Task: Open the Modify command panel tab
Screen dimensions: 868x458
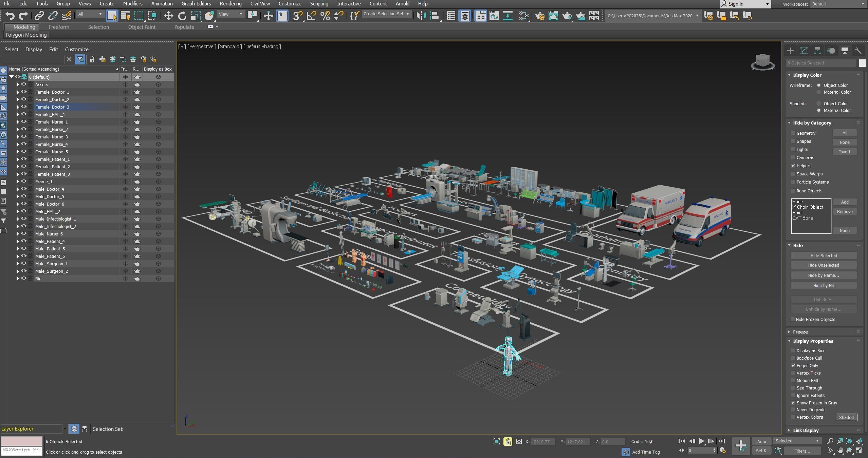Action: 804,51
